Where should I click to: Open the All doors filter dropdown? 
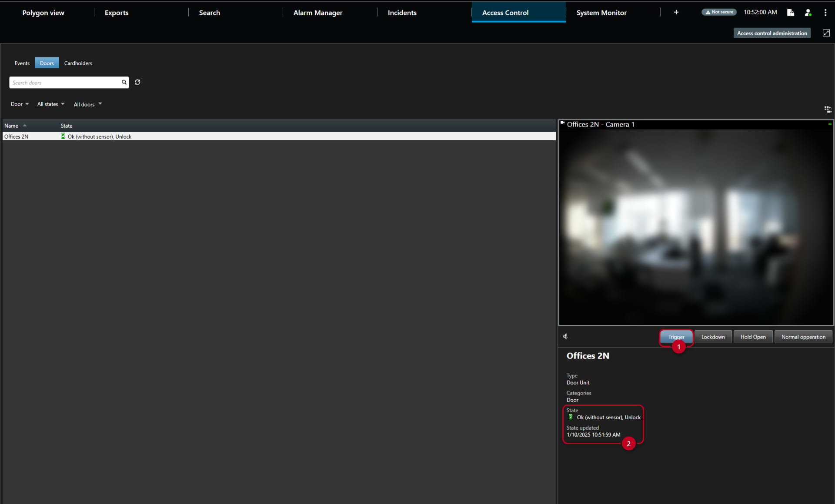pyautogui.click(x=88, y=104)
